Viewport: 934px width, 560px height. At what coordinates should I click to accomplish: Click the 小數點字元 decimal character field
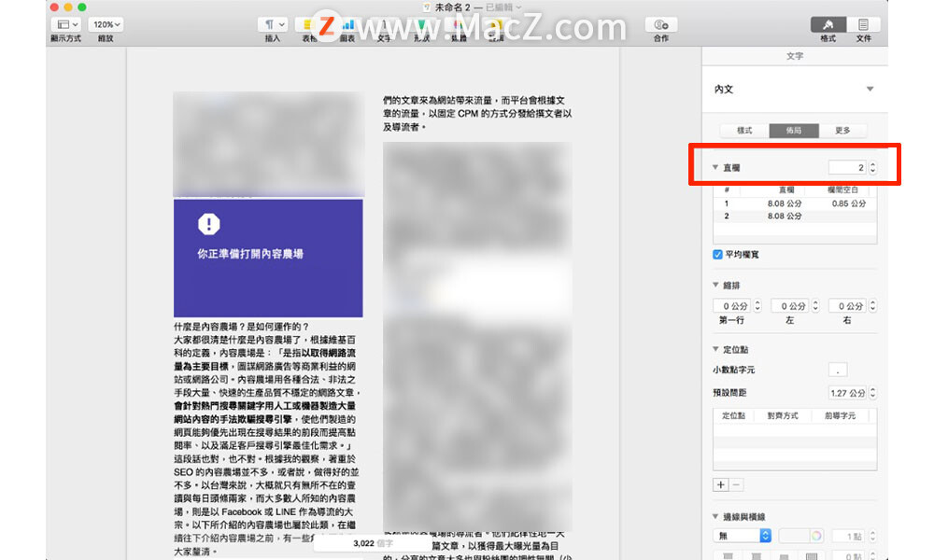click(838, 371)
